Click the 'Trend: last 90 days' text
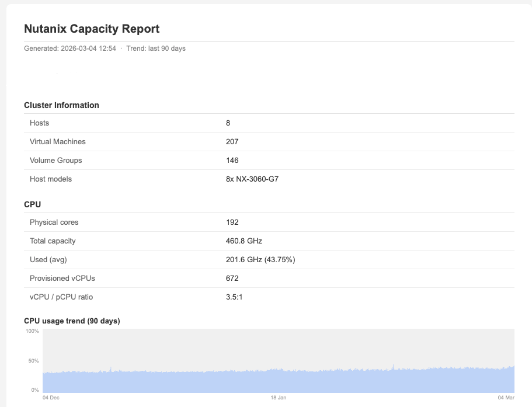 pos(156,48)
